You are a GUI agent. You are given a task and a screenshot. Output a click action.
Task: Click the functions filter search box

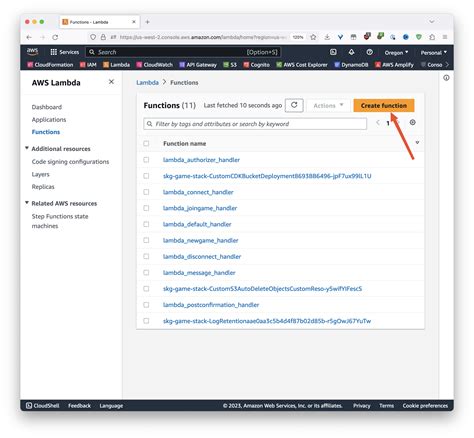[x=255, y=124]
